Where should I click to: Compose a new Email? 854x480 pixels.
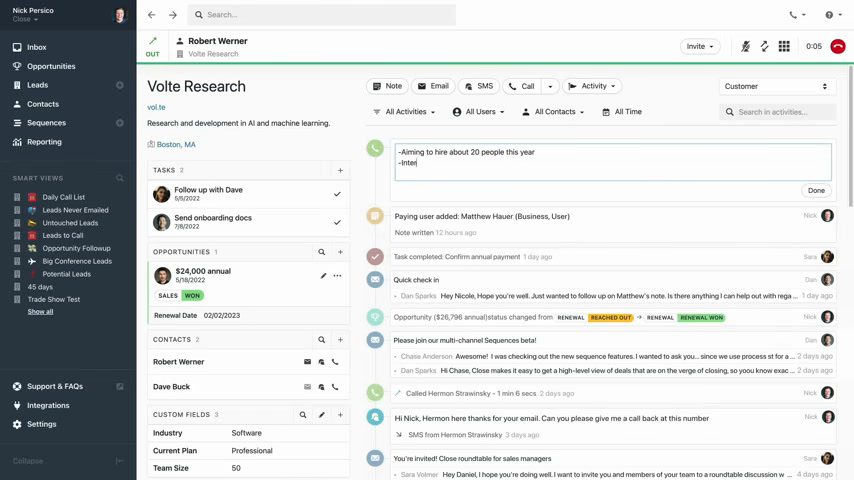click(x=433, y=86)
